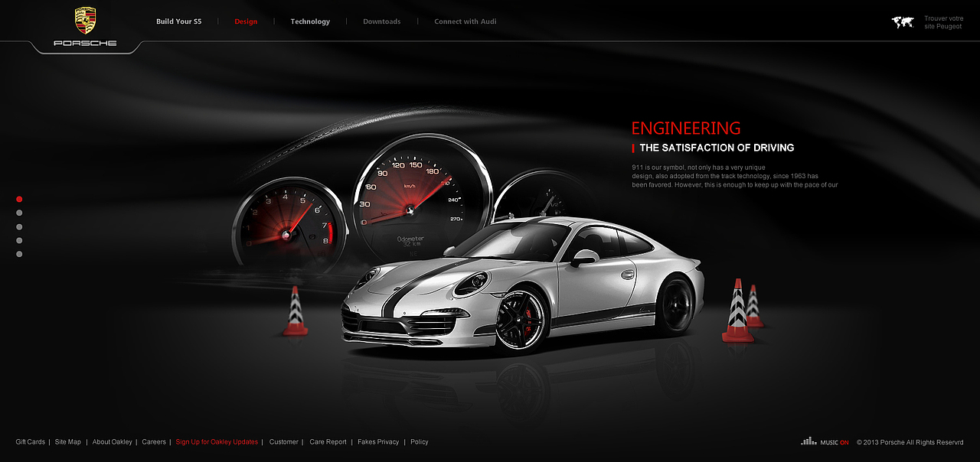The width and height of the screenshot is (980, 462).
Task: Click Sign Up for Oakley Updates
Action: (x=217, y=442)
